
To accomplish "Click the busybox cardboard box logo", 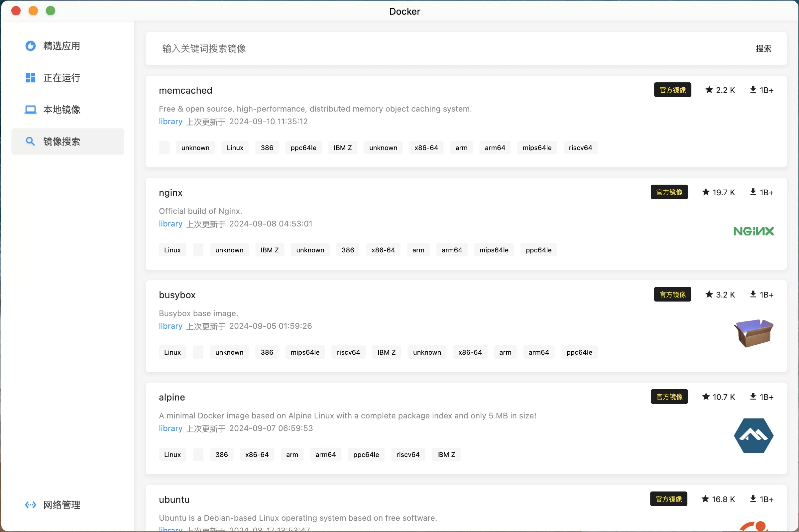I will click(x=753, y=333).
